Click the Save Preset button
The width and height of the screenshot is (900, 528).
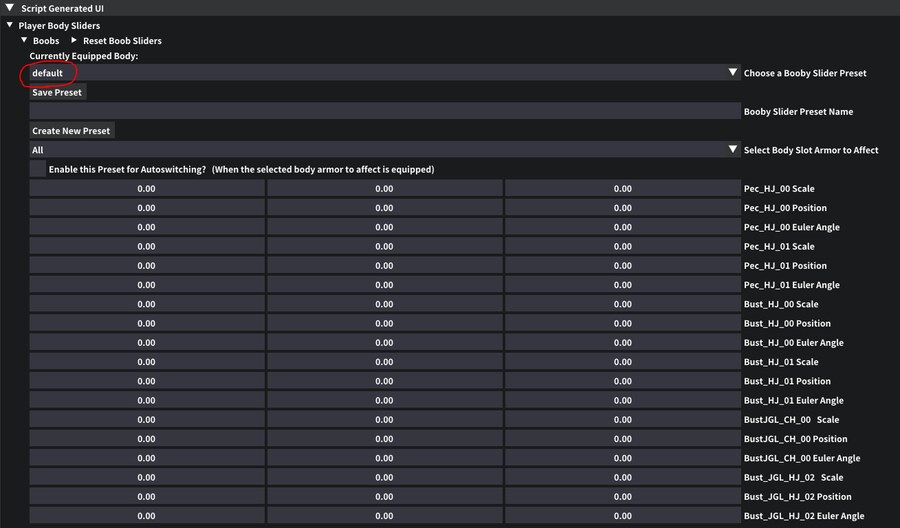click(x=57, y=92)
